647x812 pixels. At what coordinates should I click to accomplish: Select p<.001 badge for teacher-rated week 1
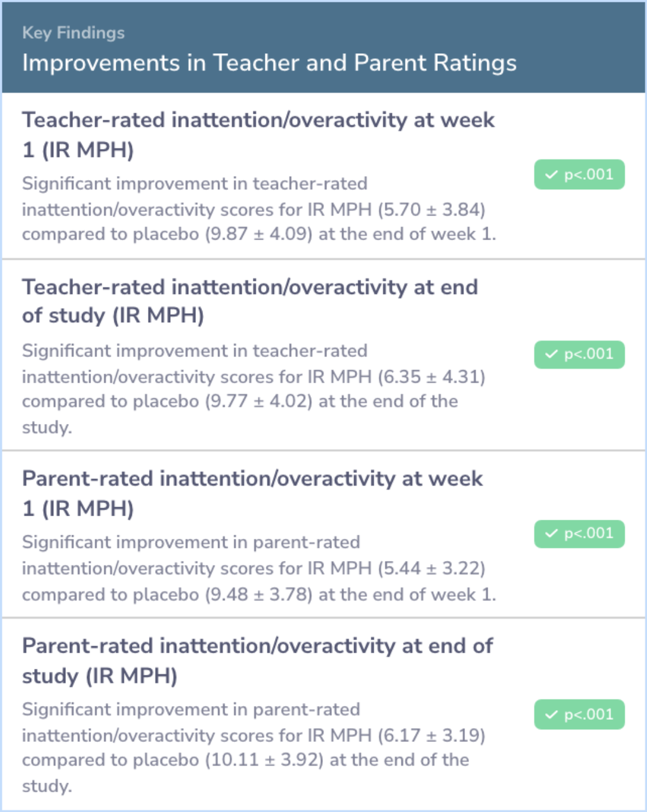click(579, 174)
